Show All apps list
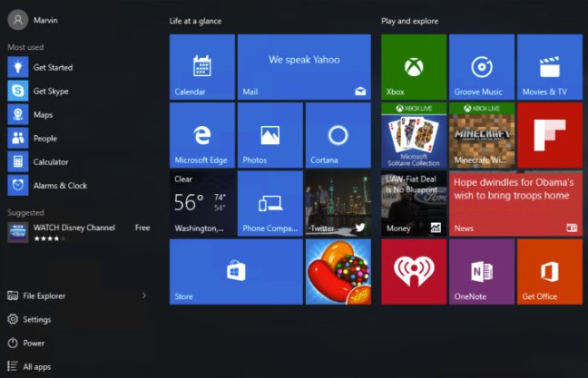 pos(29,367)
